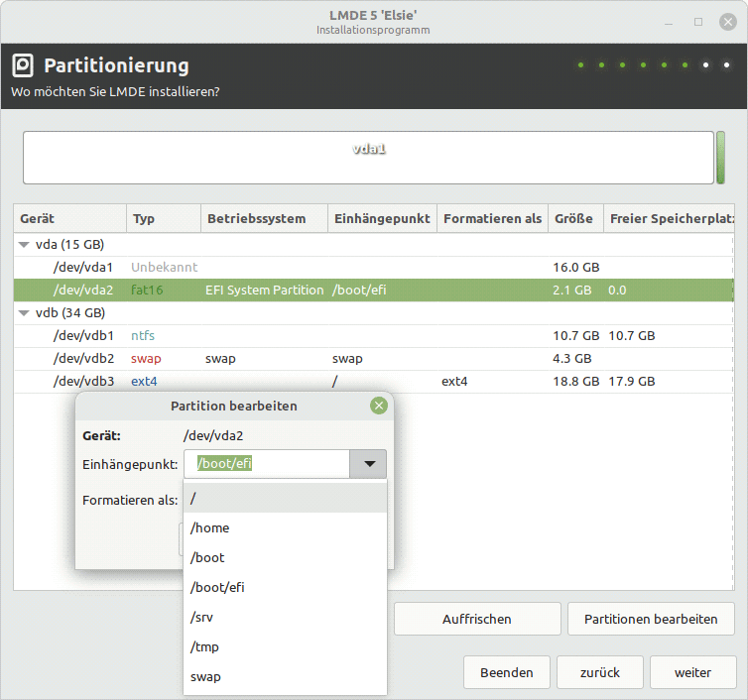
Task: Sort by the Typ column header
Action: pyautogui.click(x=164, y=218)
